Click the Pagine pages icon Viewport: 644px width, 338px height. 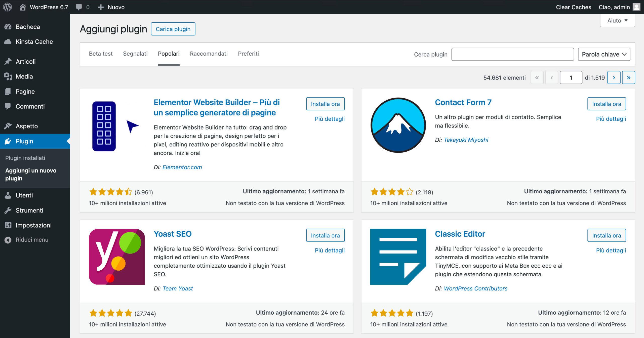click(x=8, y=92)
